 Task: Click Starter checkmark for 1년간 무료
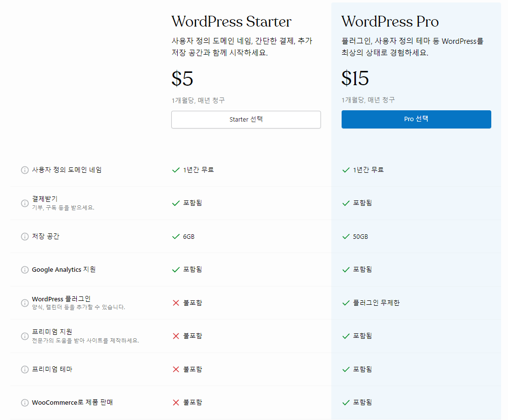[x=176, y=170]
